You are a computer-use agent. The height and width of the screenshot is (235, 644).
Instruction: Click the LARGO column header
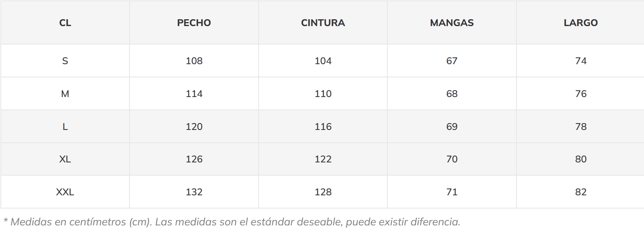[581, 23]
